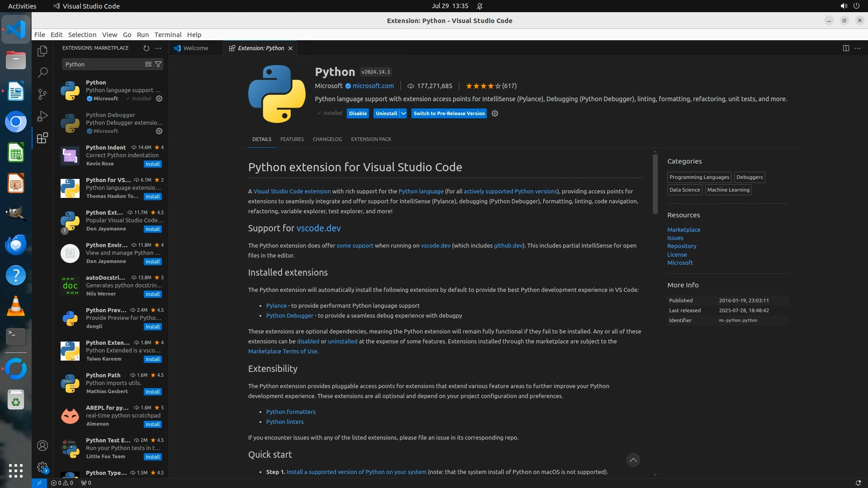Open the Extensions panel more actions menu
The image size is (868, 488).
tap(158, 48)
